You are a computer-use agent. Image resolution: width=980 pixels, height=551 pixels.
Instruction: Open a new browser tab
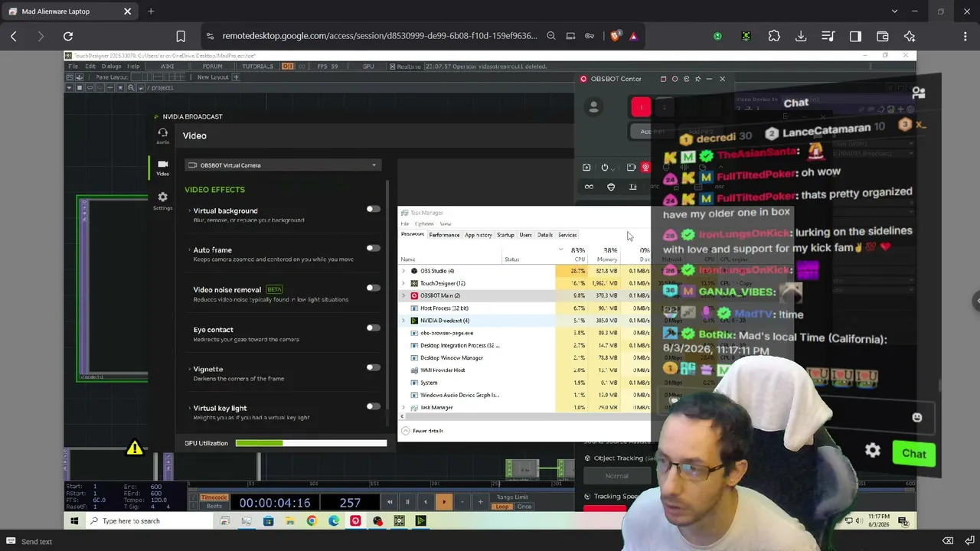click(x=151, y=11)
